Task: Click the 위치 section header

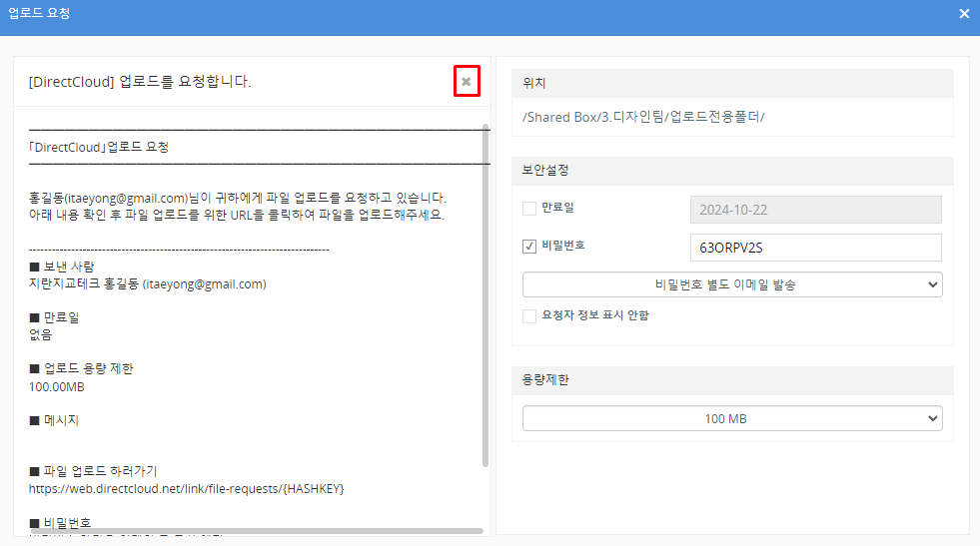Action: pos(732,83)
